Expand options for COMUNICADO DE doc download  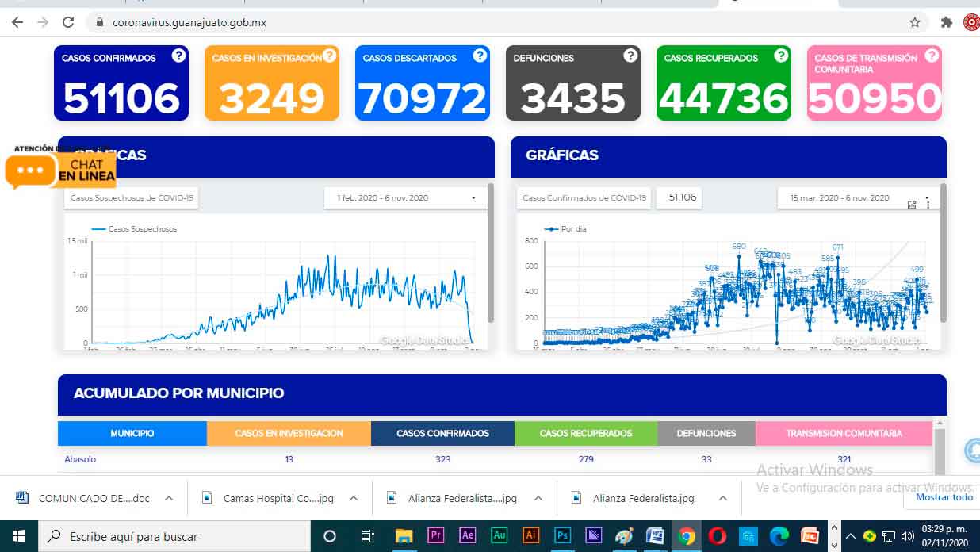(x=169, y=498)
